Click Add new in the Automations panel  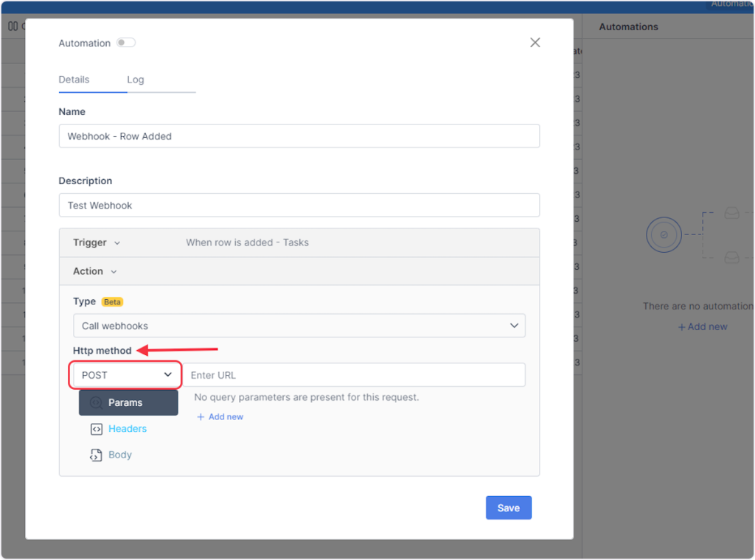tap(703, 326)
